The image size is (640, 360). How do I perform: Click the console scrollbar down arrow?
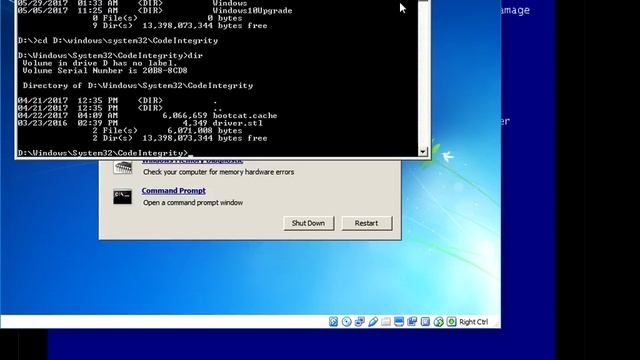pyautogui.click(x=423, y=151)
